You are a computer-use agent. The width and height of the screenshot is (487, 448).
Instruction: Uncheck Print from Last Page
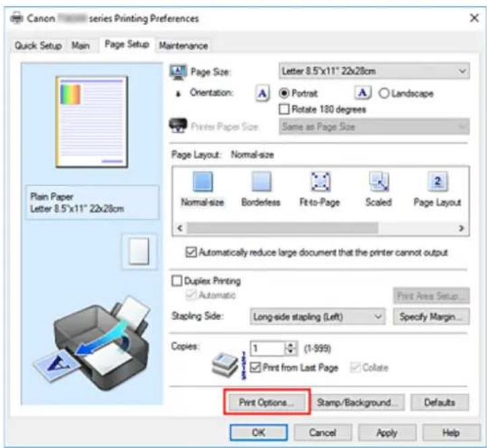coord(255,368)
